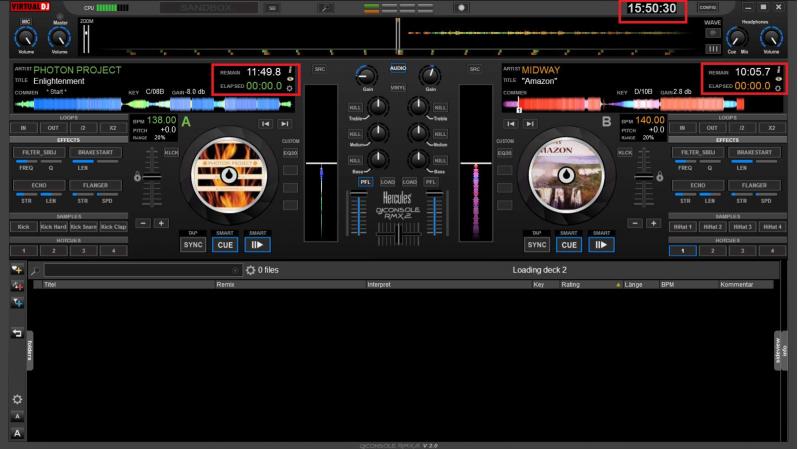800x449 pixels.
Task: Click deck A pitch fader slider
Action: click(152, 177)
